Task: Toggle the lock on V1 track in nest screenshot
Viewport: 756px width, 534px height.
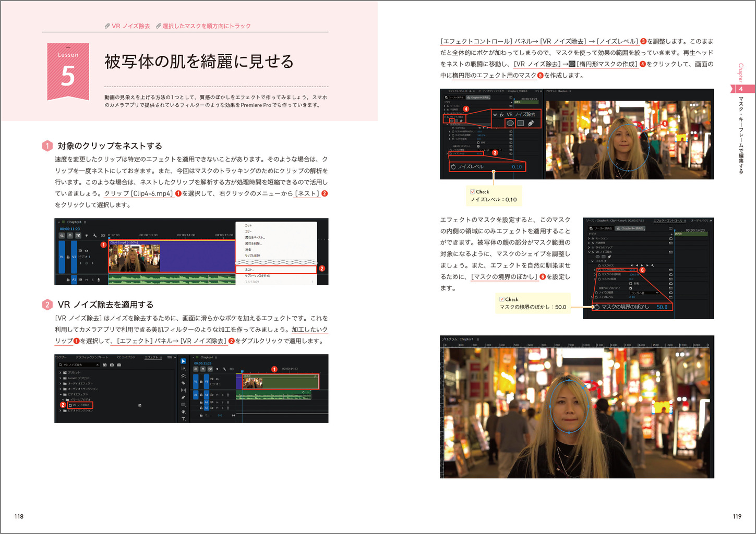Action: 68,257
